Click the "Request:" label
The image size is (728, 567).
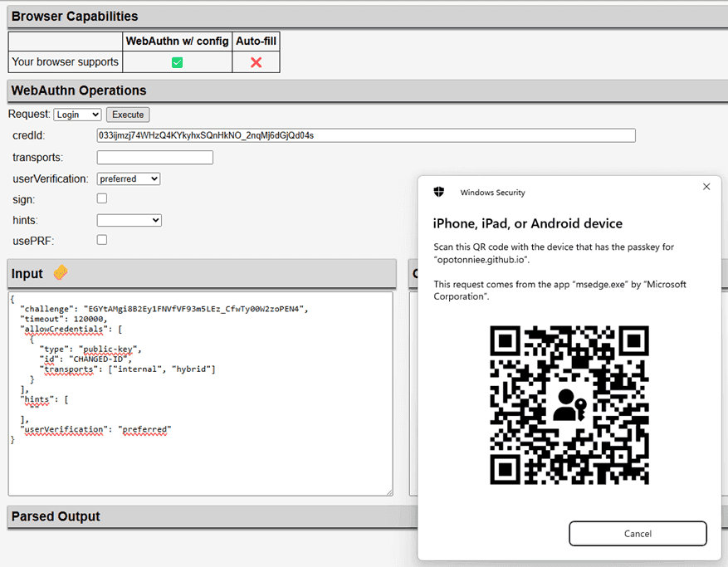click(x=29, y=115)
